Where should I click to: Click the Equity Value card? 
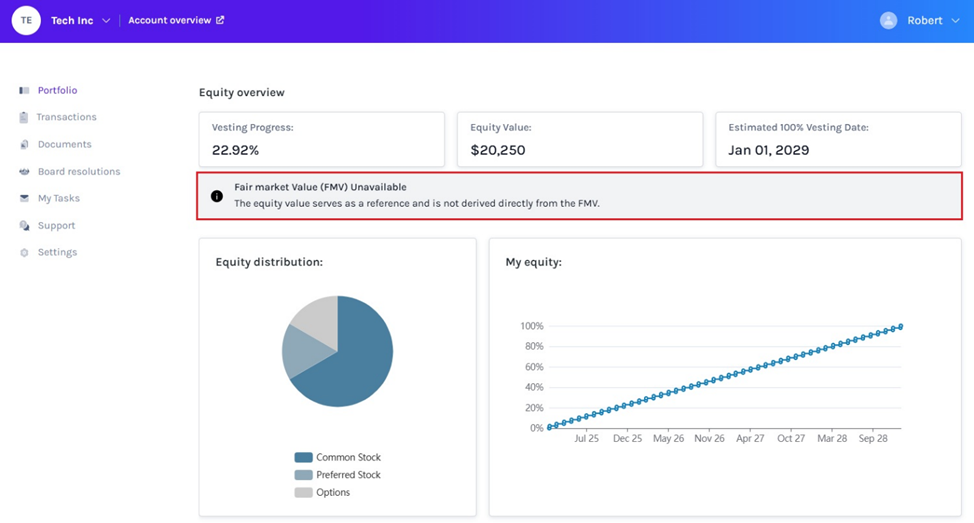(579, 139)
